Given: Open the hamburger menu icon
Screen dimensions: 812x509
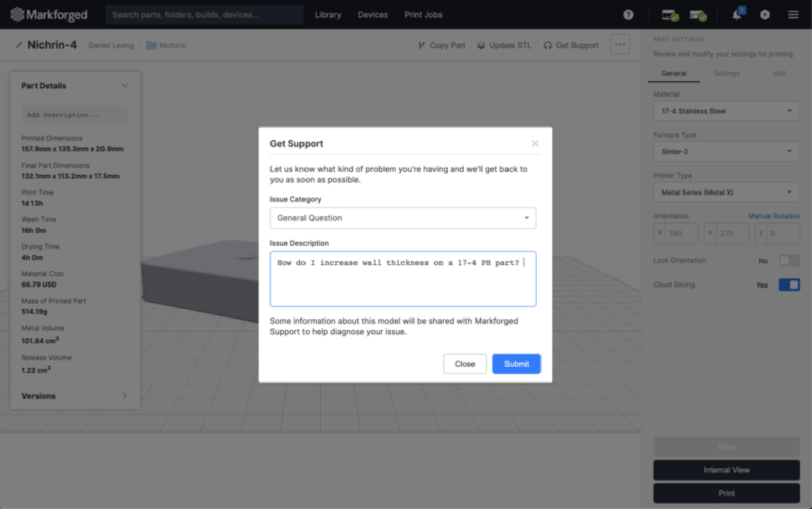Looking at the screenshot, I should click(792, 15).
